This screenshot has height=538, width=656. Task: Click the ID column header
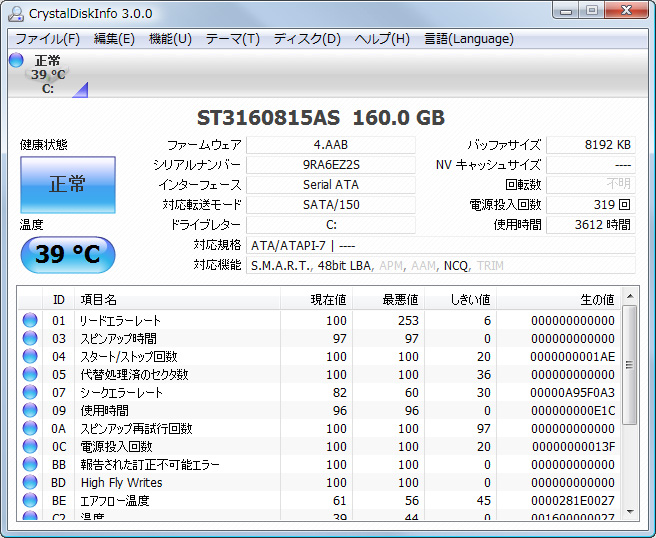[59, 300]
